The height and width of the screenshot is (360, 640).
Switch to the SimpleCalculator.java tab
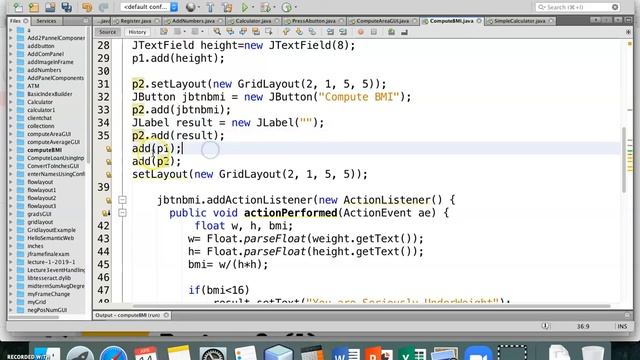click(519, 21)
